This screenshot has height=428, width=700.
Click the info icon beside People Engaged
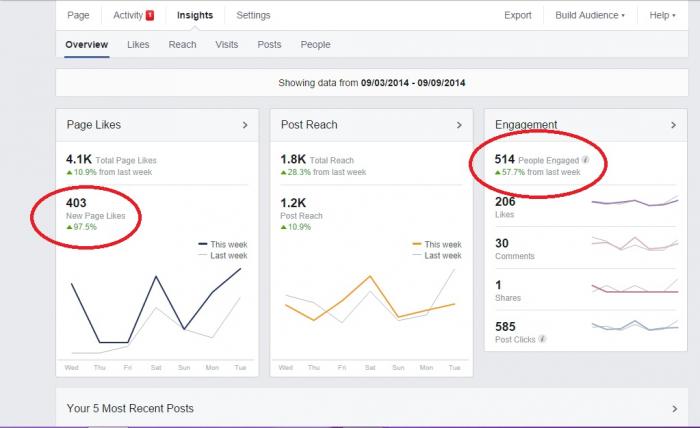click(585, 160)
